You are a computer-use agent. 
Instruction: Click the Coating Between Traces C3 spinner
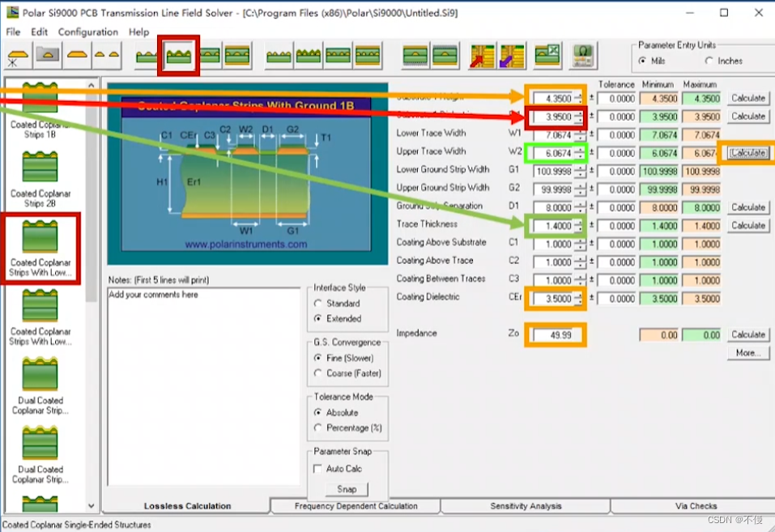579,280
